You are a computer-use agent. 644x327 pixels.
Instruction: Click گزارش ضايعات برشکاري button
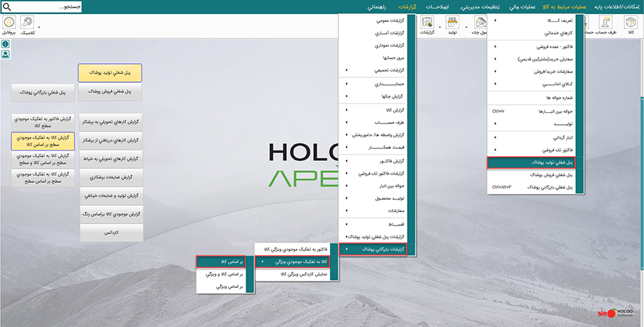(111, 177)
